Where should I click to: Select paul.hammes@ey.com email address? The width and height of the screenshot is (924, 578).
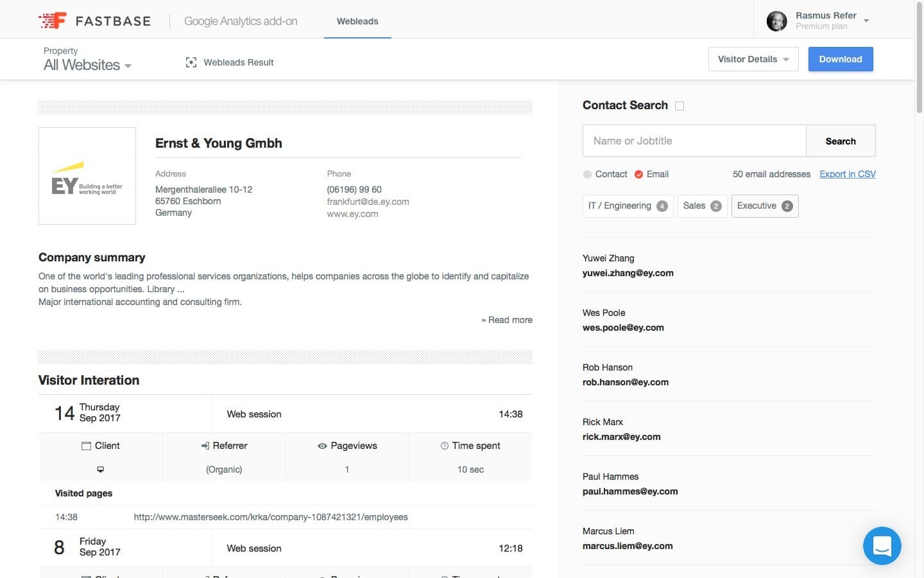pyautogui.click(x=630, y=491)
